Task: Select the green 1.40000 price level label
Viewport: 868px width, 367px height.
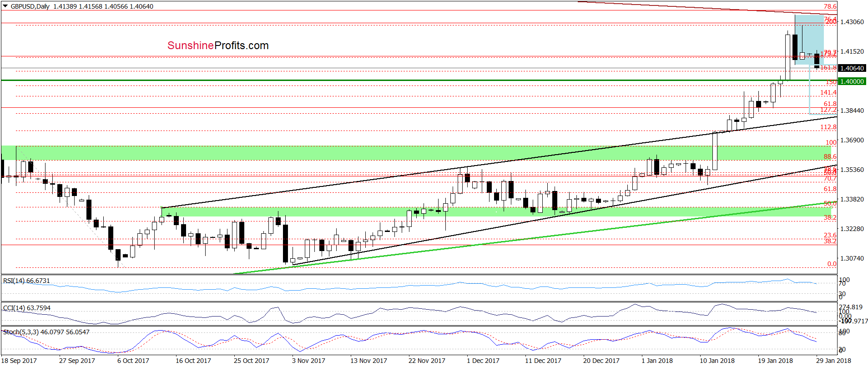Action: [x=852, y=81]
